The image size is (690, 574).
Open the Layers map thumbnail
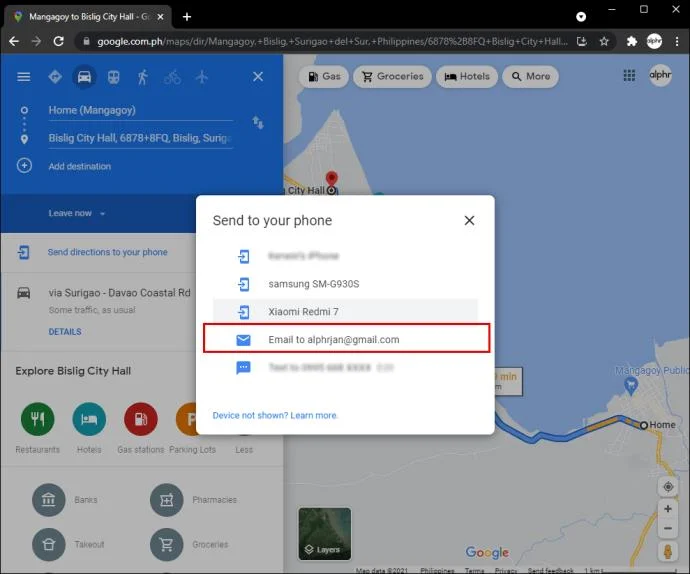325,534
